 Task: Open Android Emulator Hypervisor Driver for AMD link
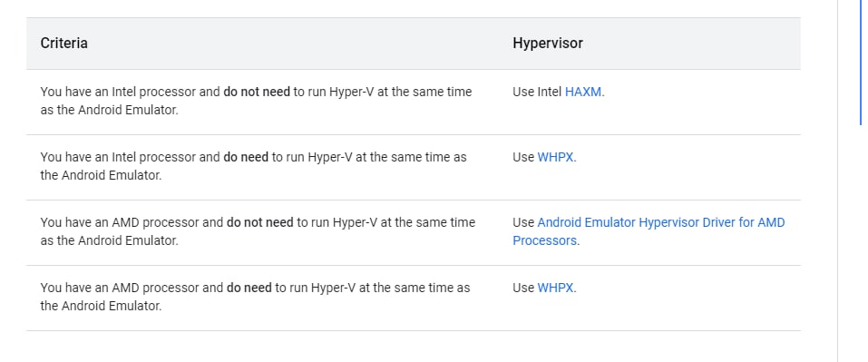click(x=649, y=231)
